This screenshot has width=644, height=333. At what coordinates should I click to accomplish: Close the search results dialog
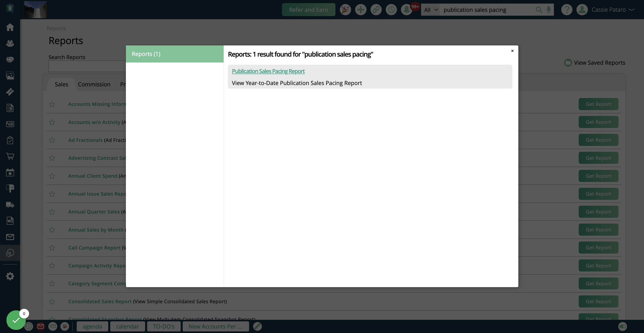(512, 51)
